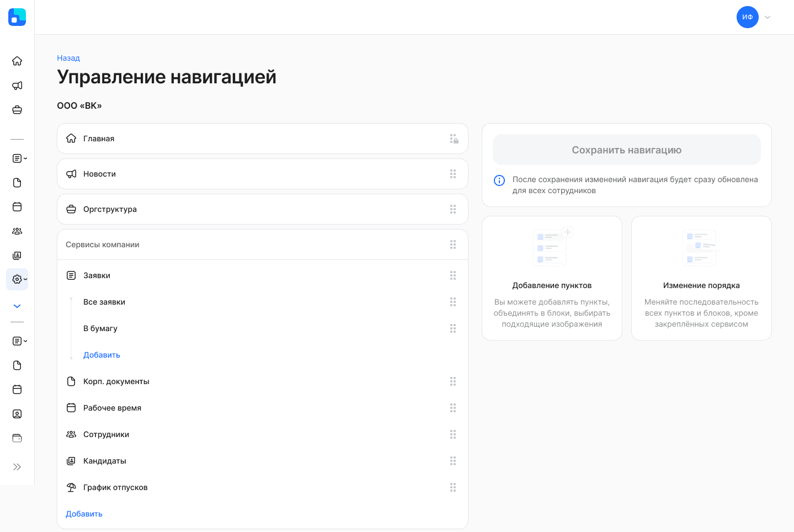Expand the sidebar with the double-arrow icon

coord(17,467)
